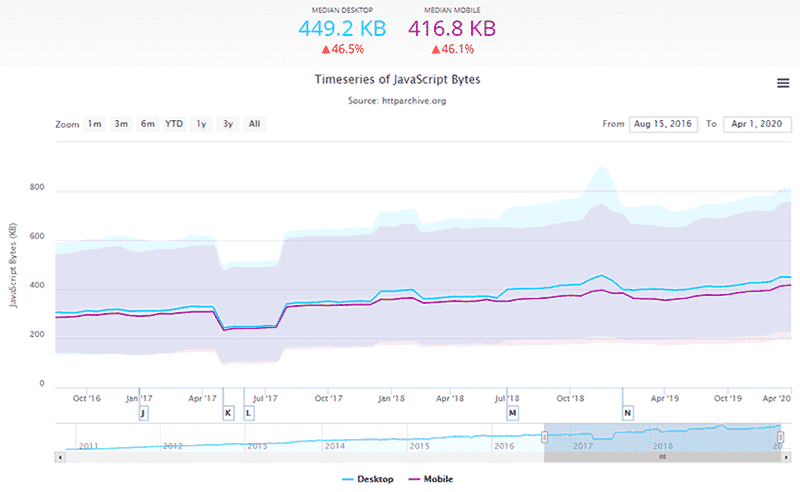Show the full range with All
800x492 pixels.
(255, 124)
